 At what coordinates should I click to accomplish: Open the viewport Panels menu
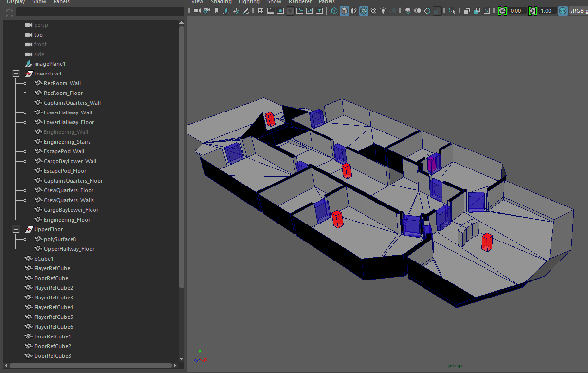[x=327, y=2]
